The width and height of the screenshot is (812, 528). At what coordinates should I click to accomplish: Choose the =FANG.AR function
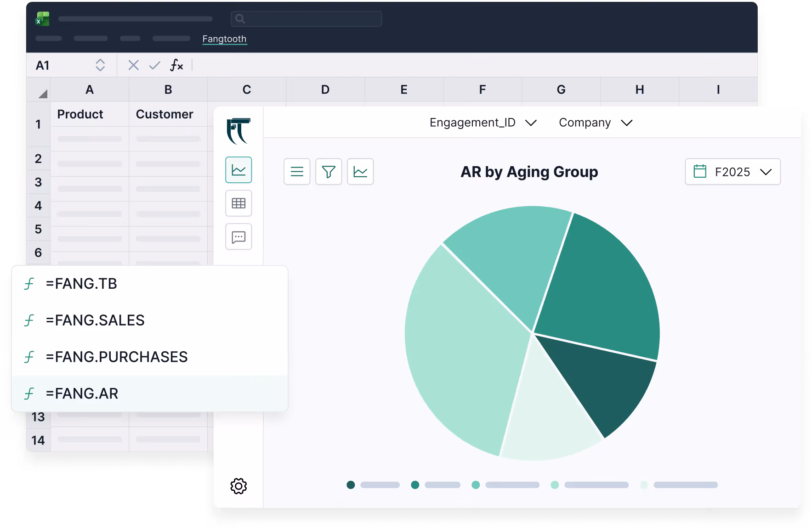point(150,393)
